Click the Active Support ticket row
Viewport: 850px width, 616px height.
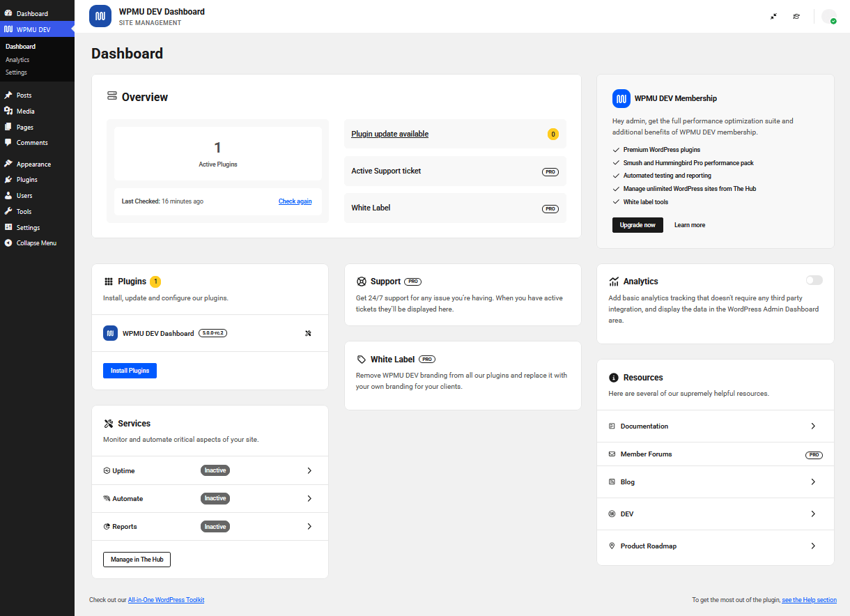[x=455, y=171]
